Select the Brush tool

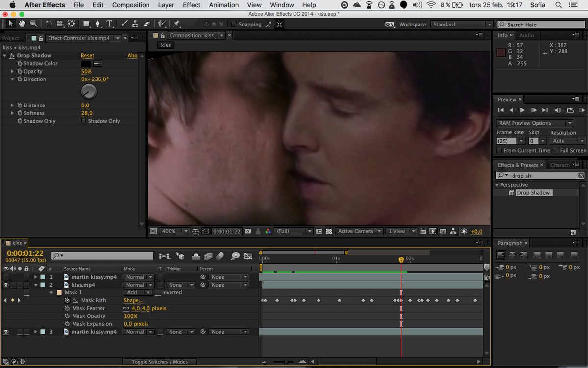[124, 24]
